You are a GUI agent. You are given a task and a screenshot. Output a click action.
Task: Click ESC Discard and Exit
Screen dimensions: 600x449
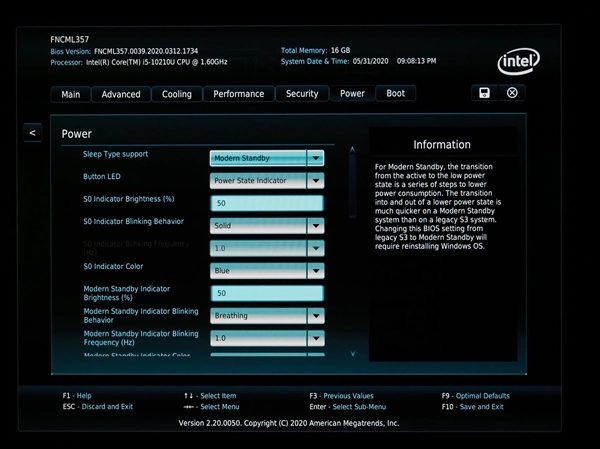click(x=98, y=407)
